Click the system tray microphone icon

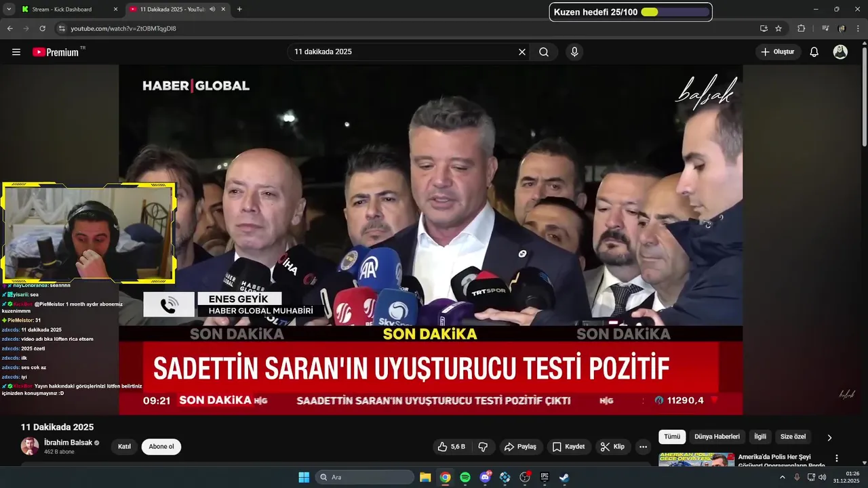(x=797, y=477)
